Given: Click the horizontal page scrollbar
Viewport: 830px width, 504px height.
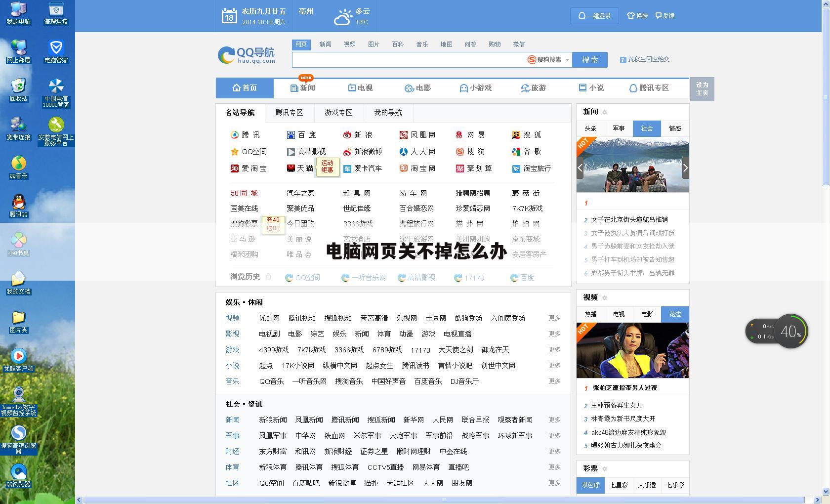Looking at the screenshot, I should tap(444, 500).
